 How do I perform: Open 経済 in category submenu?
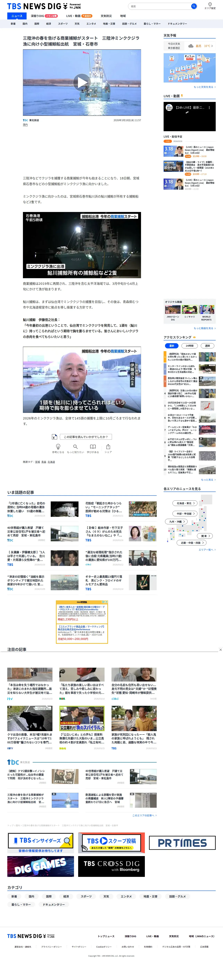click(49, 24)
